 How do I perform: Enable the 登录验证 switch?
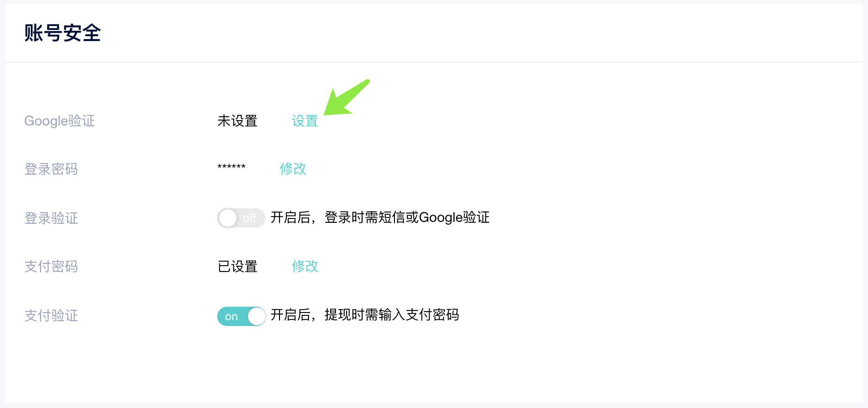pos(241,218)
